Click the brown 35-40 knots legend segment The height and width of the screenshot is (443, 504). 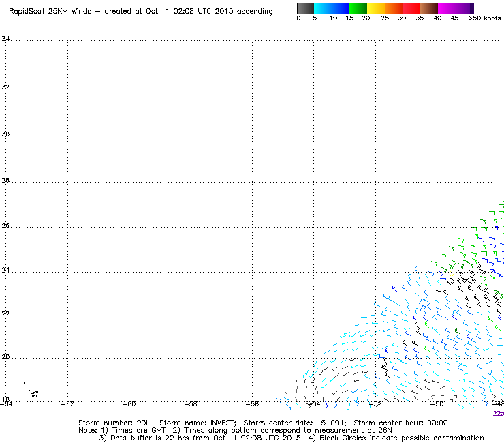[x=429, y=8]
